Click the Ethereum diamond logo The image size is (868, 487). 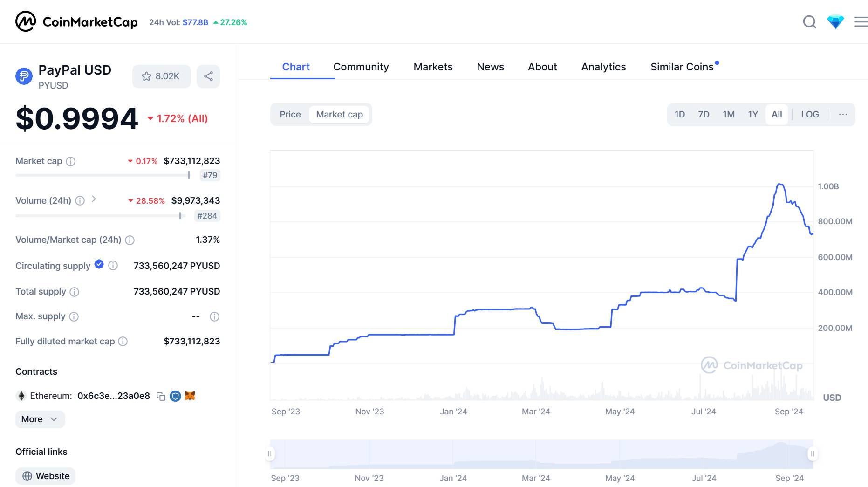21,396
